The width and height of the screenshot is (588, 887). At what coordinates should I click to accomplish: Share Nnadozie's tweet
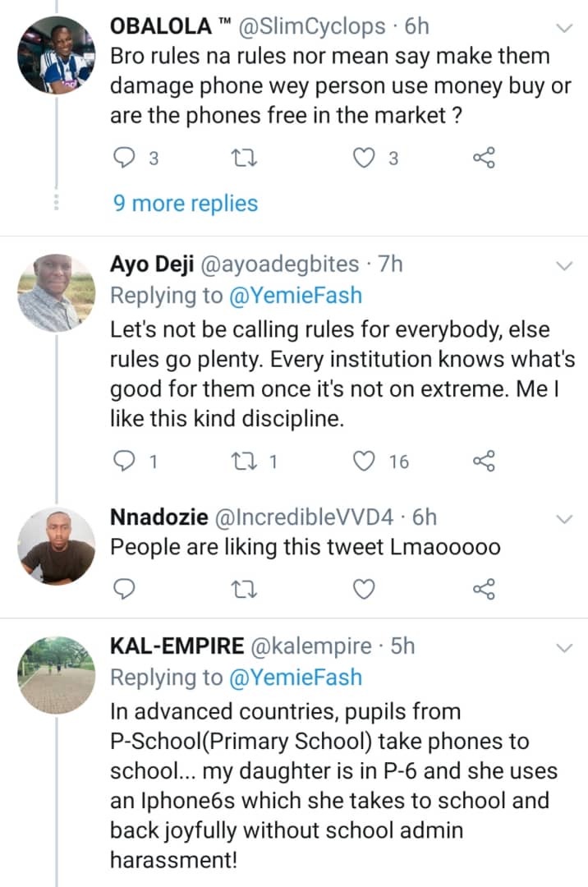(483, 588)
